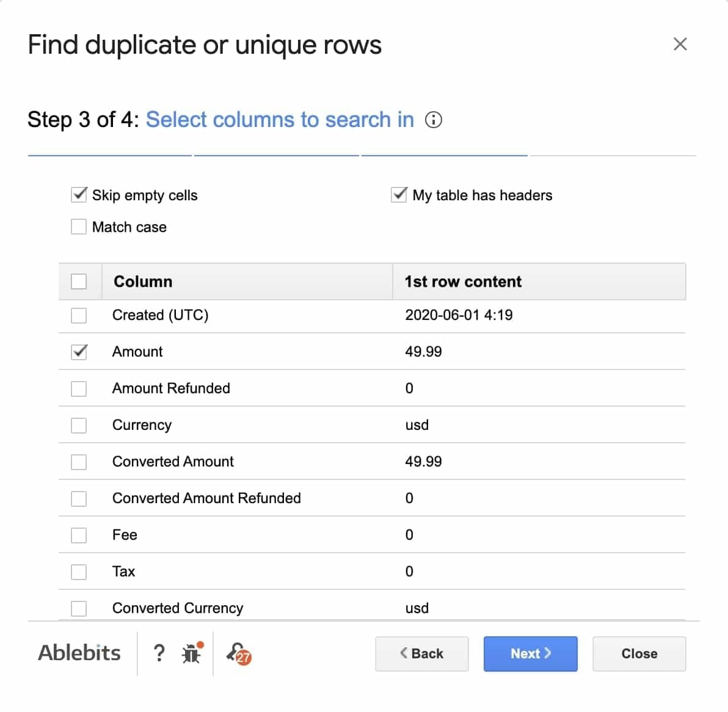Click the Ablebits logo
Image resolution: width=728 pixels, height=712 pixels.
(x=79, y=653)
